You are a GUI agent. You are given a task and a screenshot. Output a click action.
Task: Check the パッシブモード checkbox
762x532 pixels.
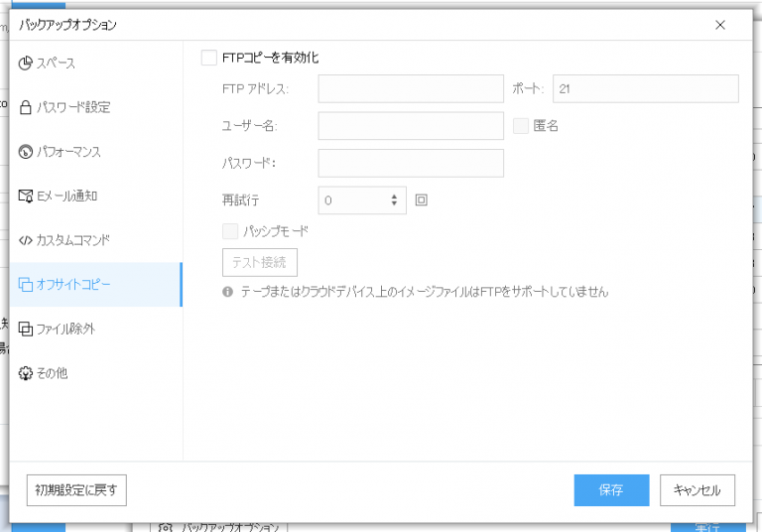tap(229, 231)
